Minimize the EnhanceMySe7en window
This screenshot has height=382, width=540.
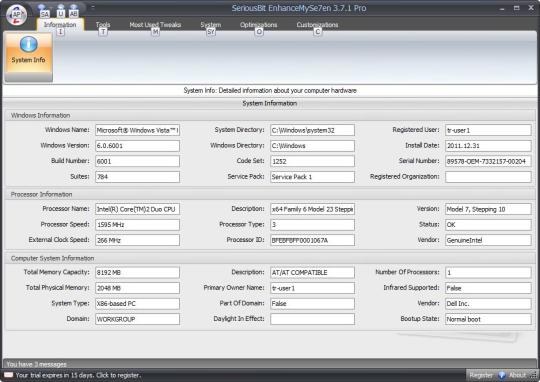click(502, 8)
